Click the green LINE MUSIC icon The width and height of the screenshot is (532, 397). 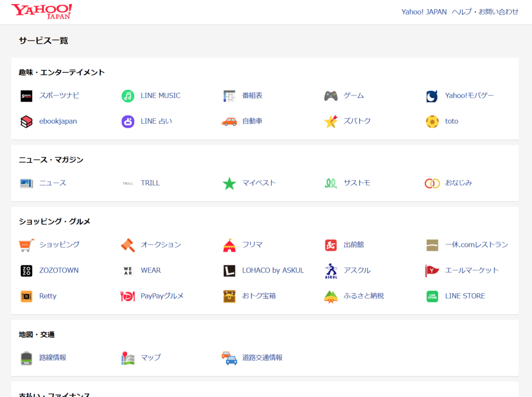(128, 96)
